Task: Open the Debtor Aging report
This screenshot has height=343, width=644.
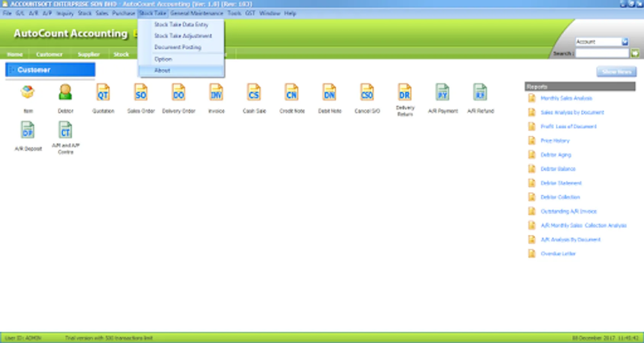Action: 556,155
